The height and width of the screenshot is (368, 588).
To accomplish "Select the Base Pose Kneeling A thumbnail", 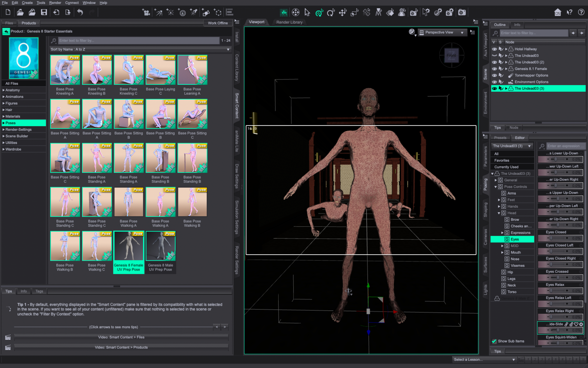I will click(65, 70).
